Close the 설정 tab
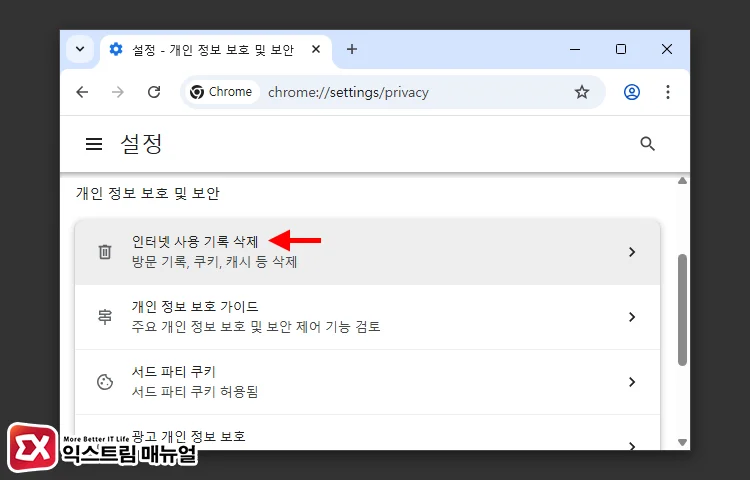Image resolution: width=750 pixels, height=480 pixels. pyautogui.click(x=316, y=49)
